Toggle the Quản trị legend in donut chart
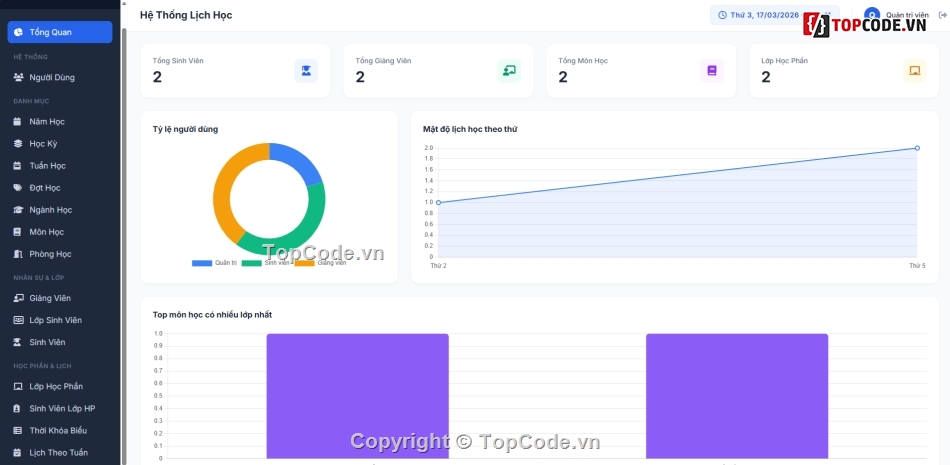 tap(213, 263)
